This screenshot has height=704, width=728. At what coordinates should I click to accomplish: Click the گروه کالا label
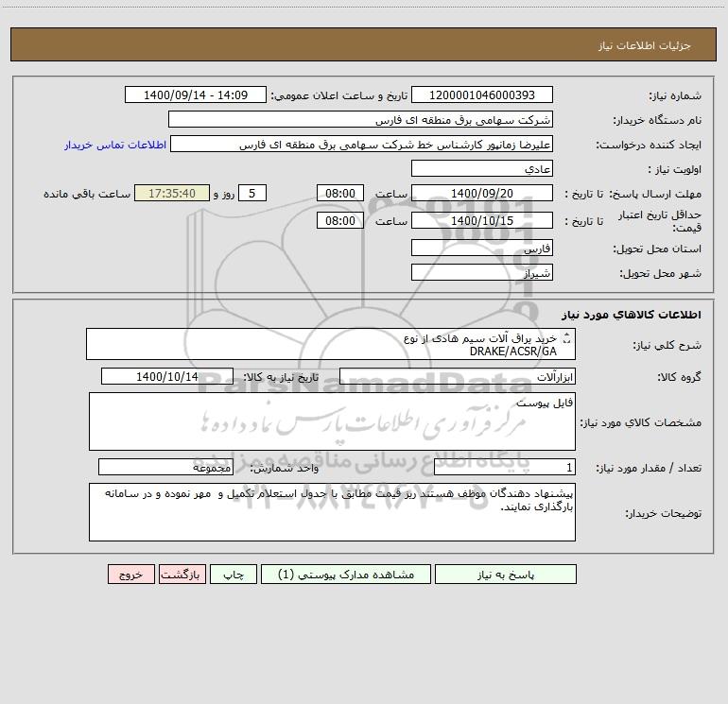pyautogui.click(x=679, y=377)
